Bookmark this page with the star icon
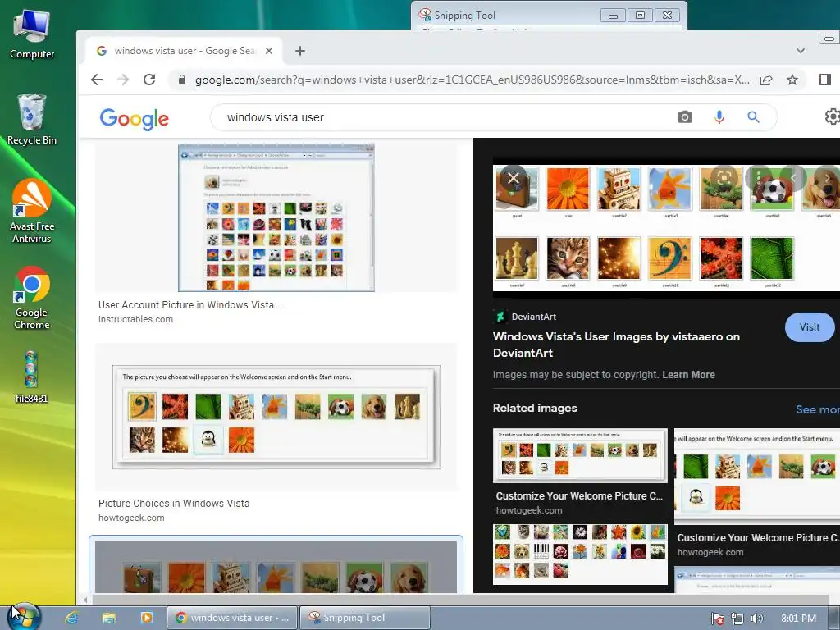The image size is (840, 630). 792,80
